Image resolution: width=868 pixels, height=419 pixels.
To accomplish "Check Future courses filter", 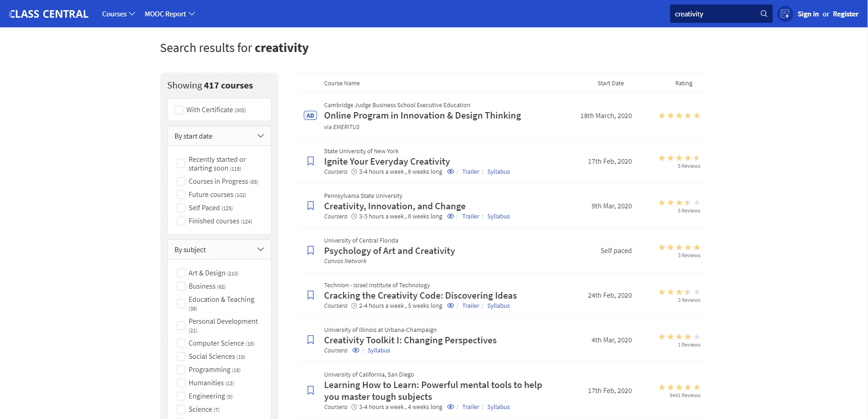I will tap(181, 195).
